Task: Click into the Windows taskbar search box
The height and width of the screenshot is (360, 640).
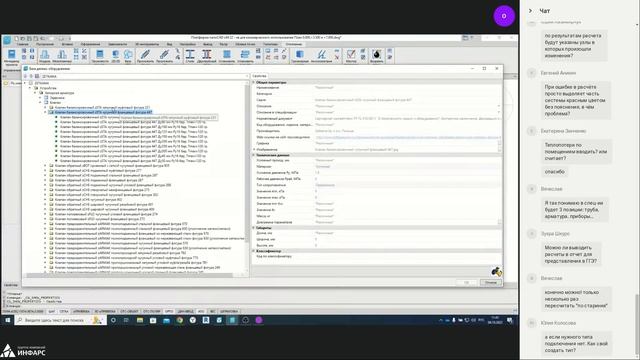Action: (x=60, y=320)
